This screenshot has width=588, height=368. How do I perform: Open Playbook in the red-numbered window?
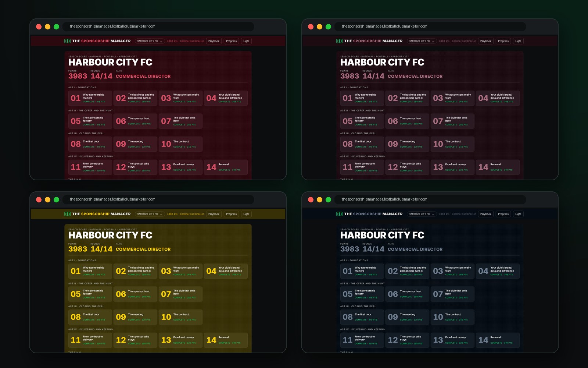pos(214,41)
